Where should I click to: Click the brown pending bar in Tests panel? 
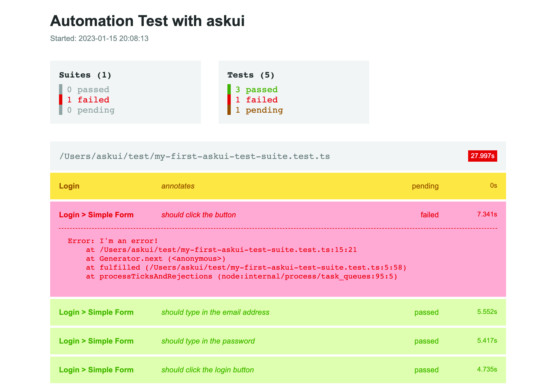coord(229,110)
